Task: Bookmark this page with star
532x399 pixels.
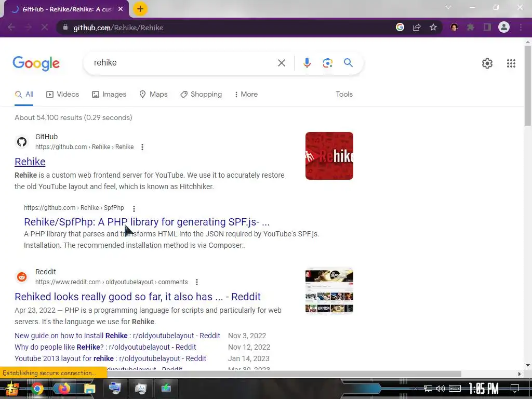Action: coord(433,27)
